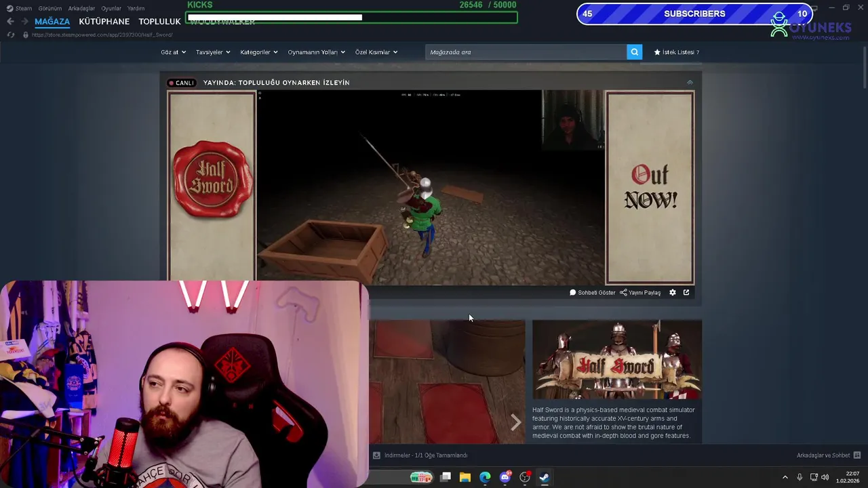
Task: Click the Half Sword description text
Action: click(x=613, y=423)
